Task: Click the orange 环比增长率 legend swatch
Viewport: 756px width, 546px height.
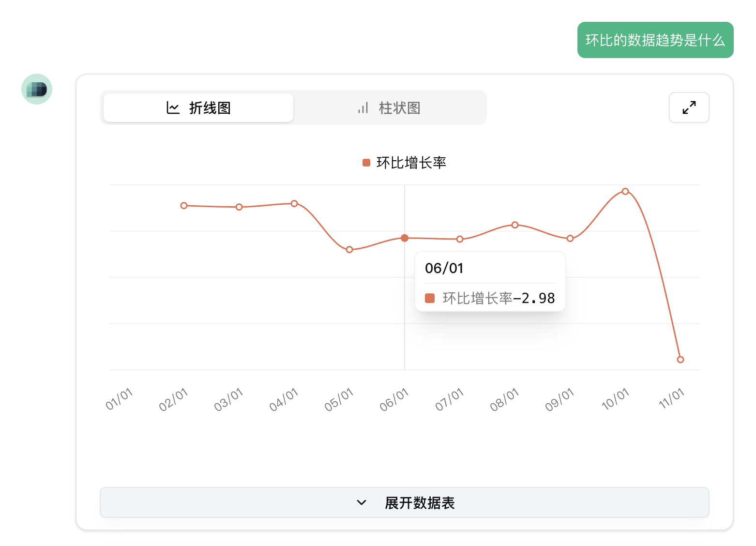Action: [x=366, y=163]
